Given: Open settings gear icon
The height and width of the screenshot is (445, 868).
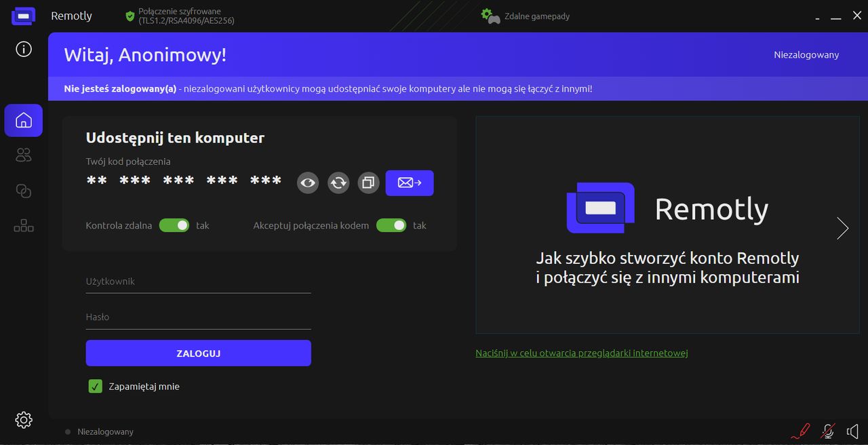Looking at the screenshot, I should (x=24, y=420).
